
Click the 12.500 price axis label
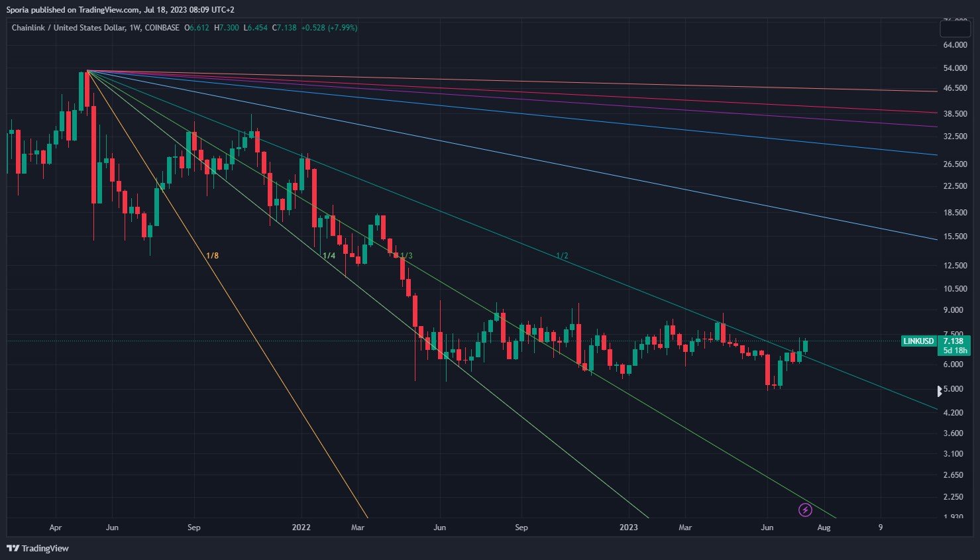pyautogui.click(x=955, y=266)
